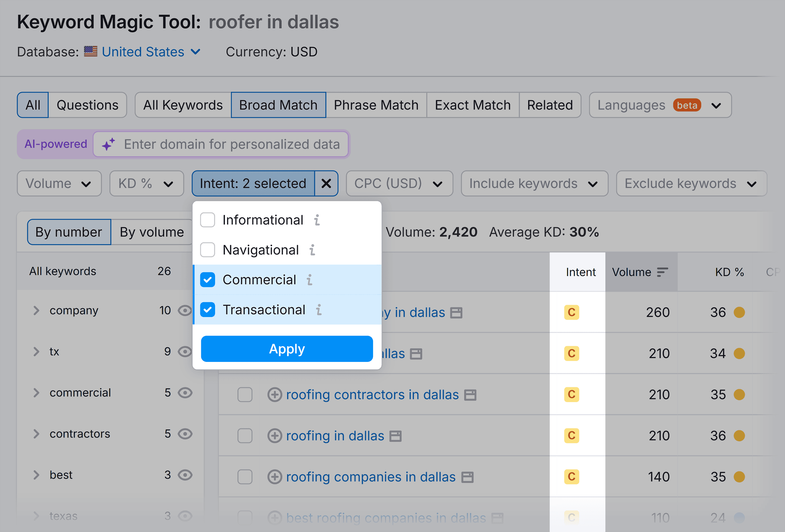This screenshot has height=532, width=785.
Task: Click the Volume column sort icon
Action: (x=663, y=272)
